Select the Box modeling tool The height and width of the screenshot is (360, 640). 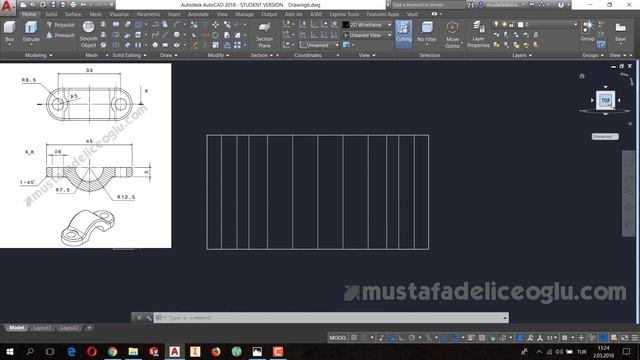pyautogui.click(x=9, y=33)
